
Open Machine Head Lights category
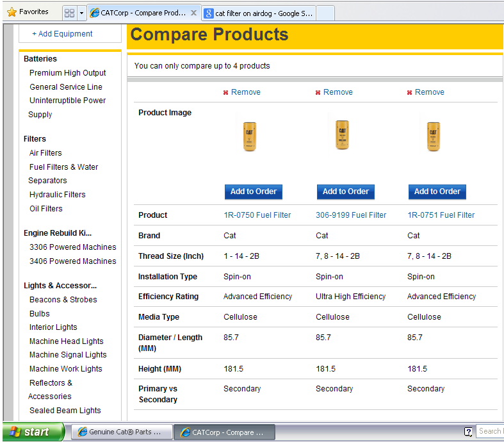[x=66, y=341]
